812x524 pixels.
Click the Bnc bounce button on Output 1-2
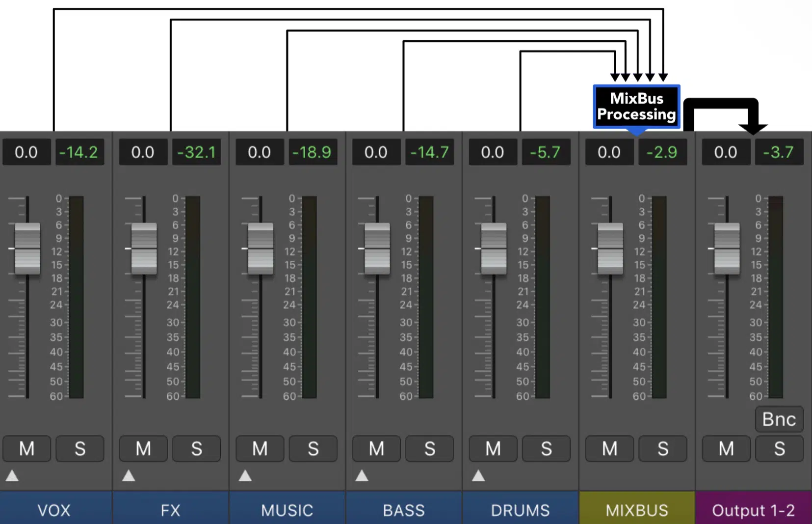779,419
